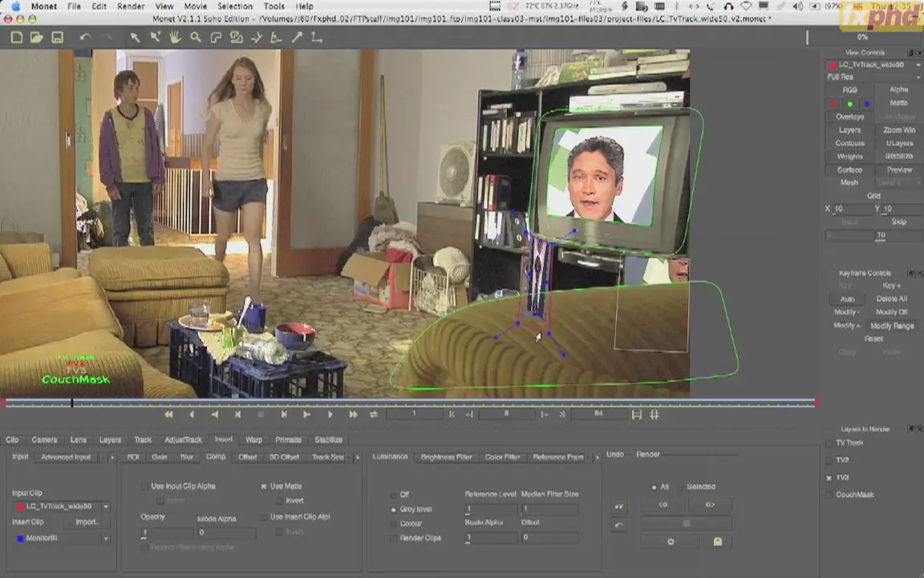
Task: Click the New Project icon in toolbar
Action: pyautogui.click(x=17, y=38)
